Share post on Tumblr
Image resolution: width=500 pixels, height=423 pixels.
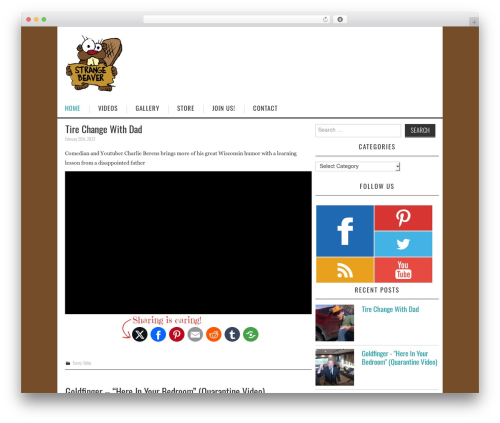coord(232,334)
